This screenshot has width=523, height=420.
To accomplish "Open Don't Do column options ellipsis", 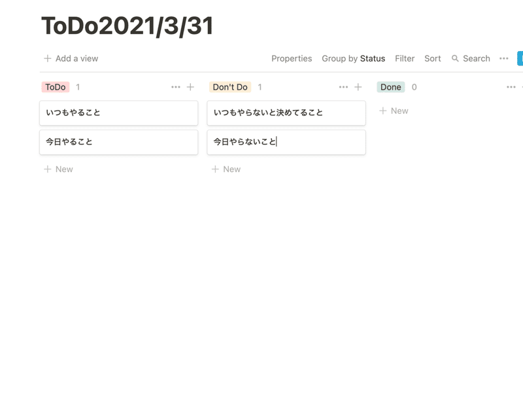I will coord(344,87).
